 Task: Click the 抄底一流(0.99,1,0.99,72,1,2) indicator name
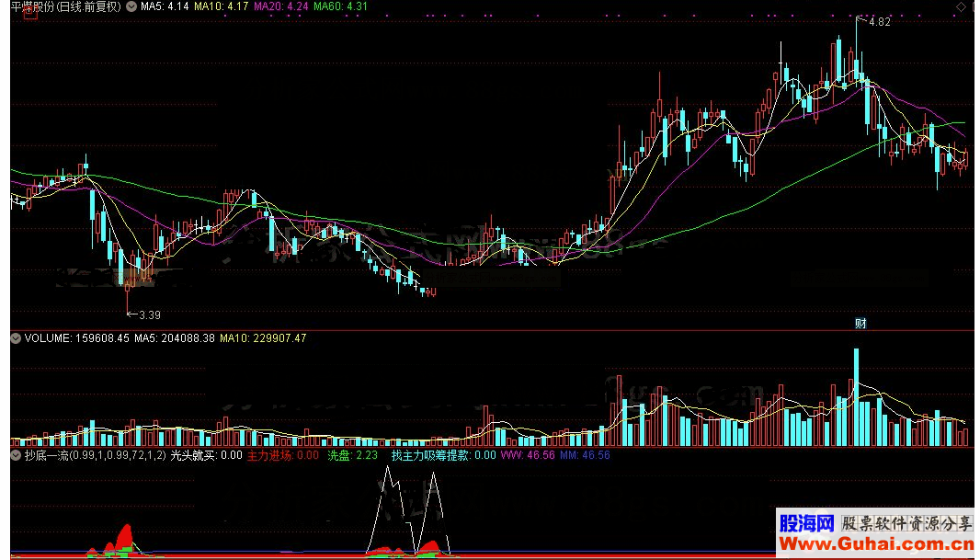95,455
